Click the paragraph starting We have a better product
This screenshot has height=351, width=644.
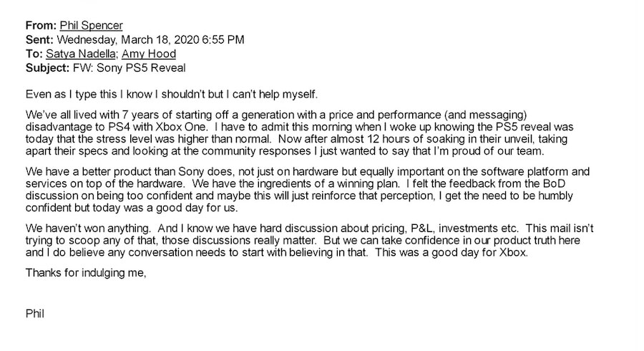[308, 190]
